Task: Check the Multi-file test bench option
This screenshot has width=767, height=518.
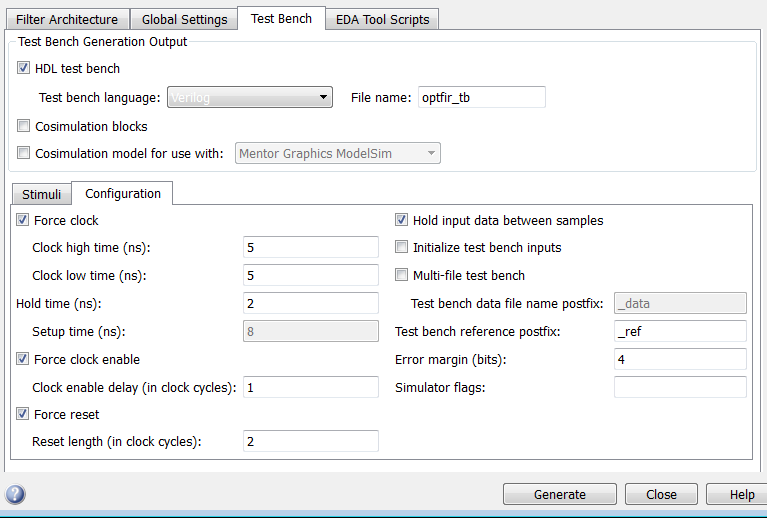Action: (402, 275)
